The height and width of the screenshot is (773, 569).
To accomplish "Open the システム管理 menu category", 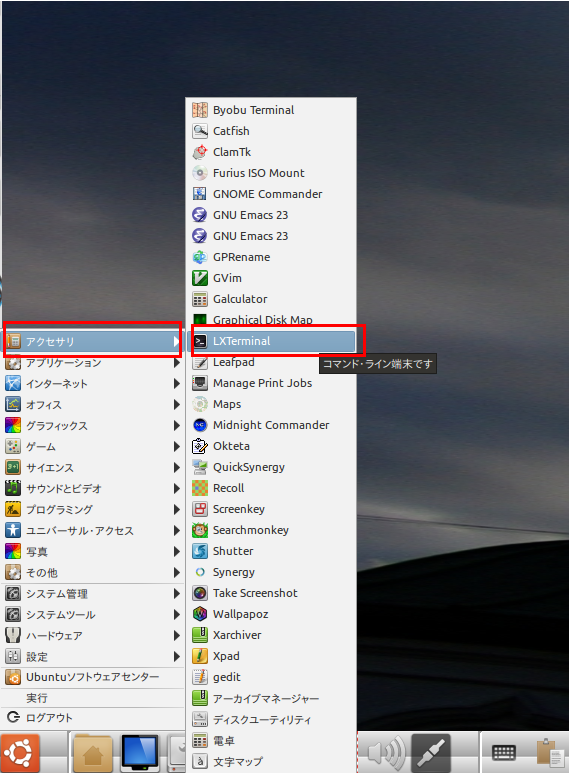I will click(x=93, y=594).
